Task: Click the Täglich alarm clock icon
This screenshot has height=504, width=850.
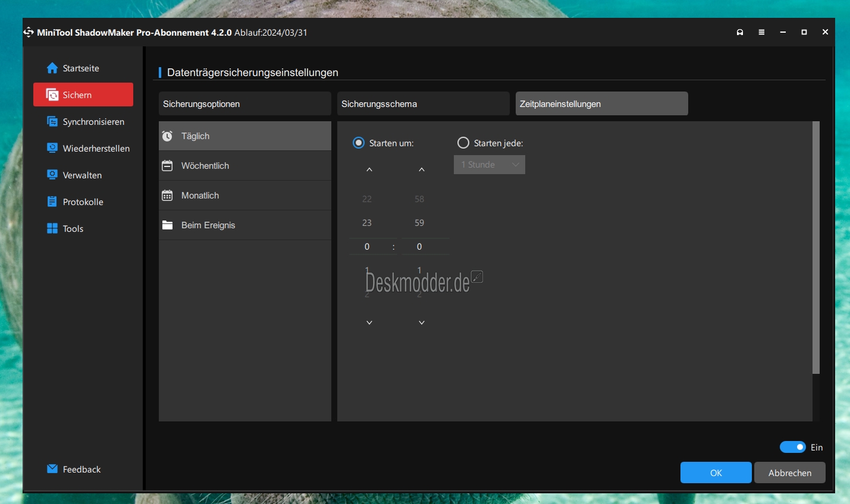Action: pyautogui.click(x=168, y=136)
